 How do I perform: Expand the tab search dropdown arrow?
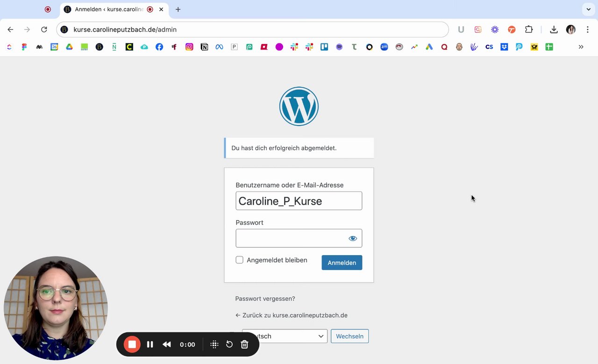[589, 9]
